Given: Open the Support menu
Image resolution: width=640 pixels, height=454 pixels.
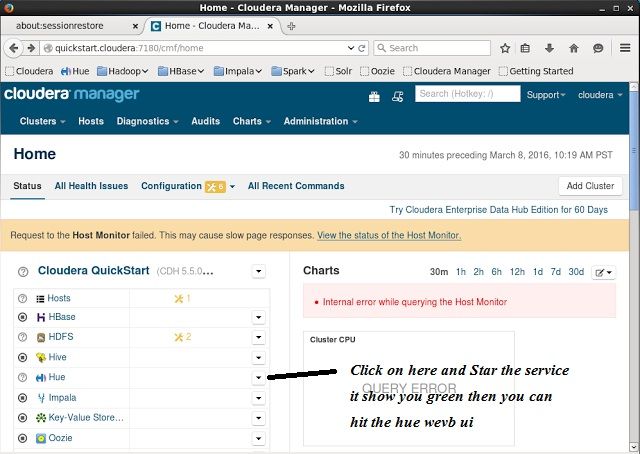Looking at the screenshot, I should (546, 95).
